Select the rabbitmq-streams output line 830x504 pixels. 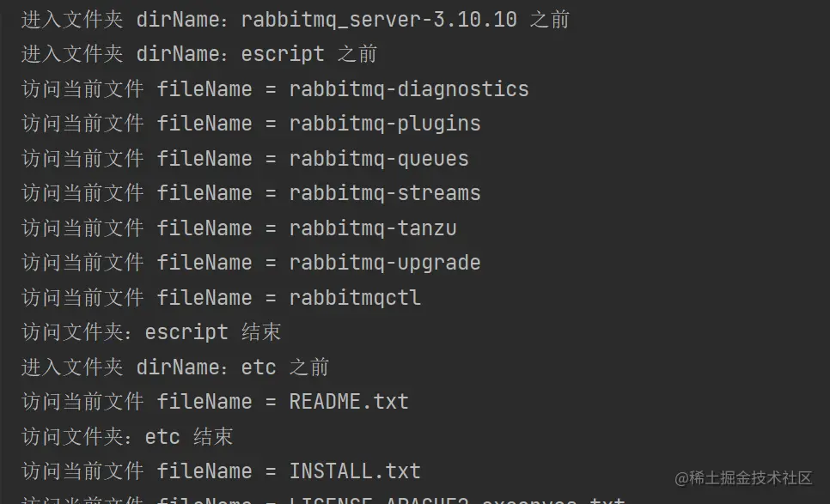click(x=251, y=193)
